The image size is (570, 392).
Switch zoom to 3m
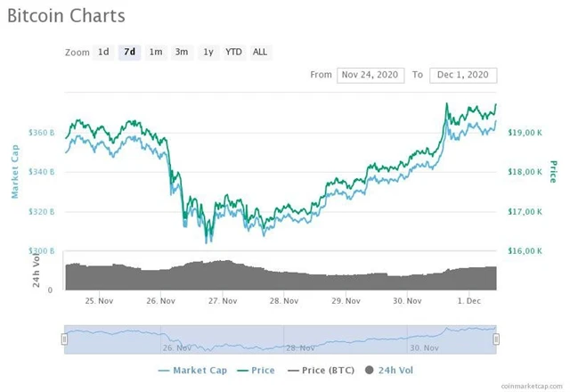(182, 52)
